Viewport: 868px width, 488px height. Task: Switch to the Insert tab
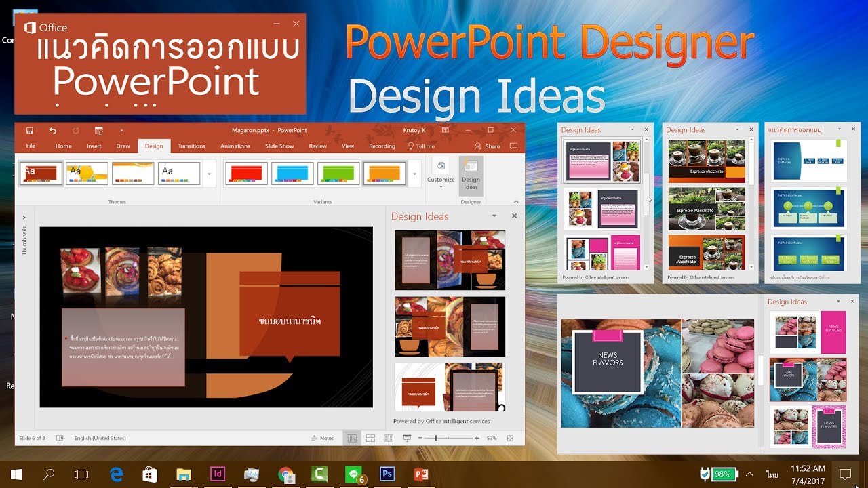[x=94, y=146]
